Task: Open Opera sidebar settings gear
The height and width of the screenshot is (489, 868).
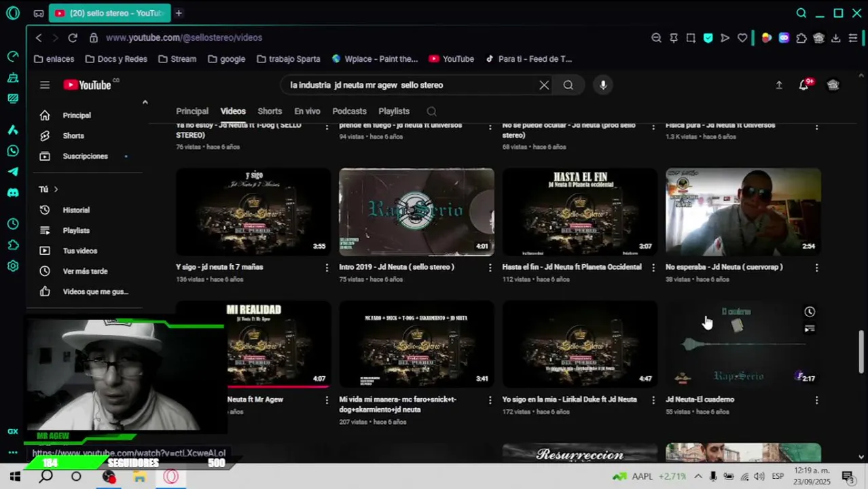Action: point(13,266)
